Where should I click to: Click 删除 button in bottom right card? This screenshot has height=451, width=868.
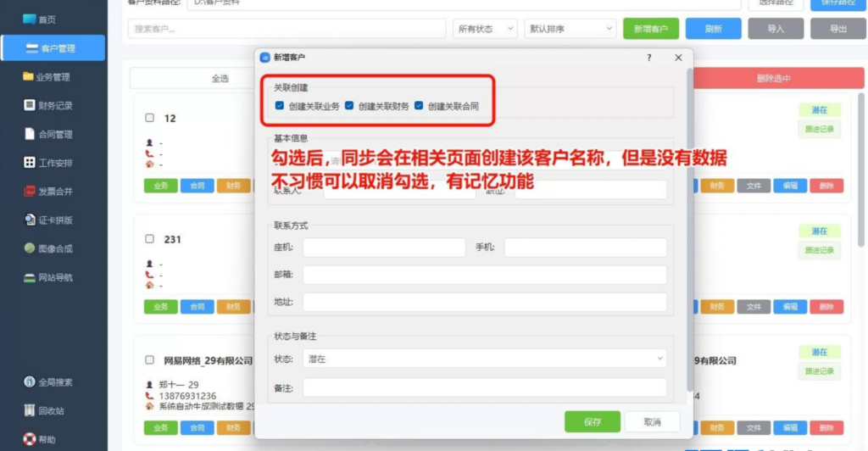click(x=826, y=428)
